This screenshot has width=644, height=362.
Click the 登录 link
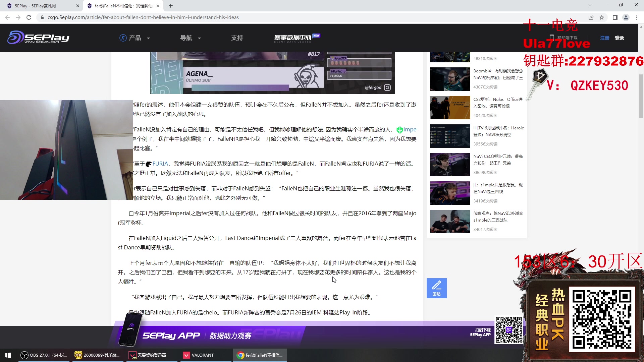619,38
